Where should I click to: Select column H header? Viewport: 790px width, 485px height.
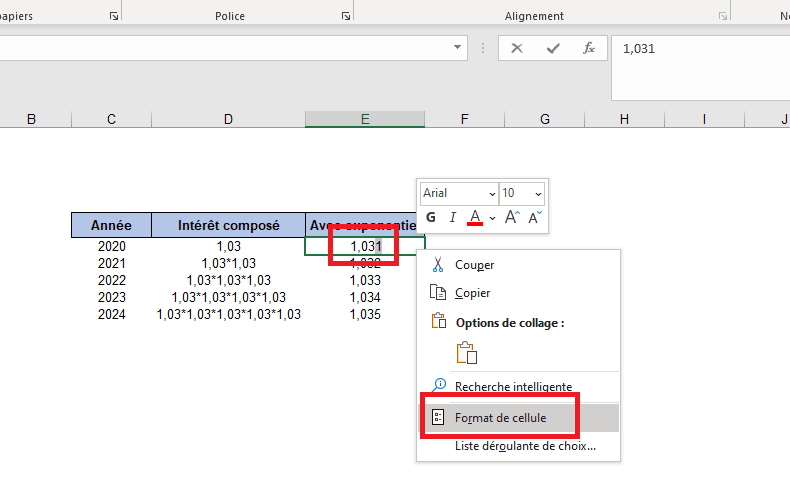click(624, 119)
